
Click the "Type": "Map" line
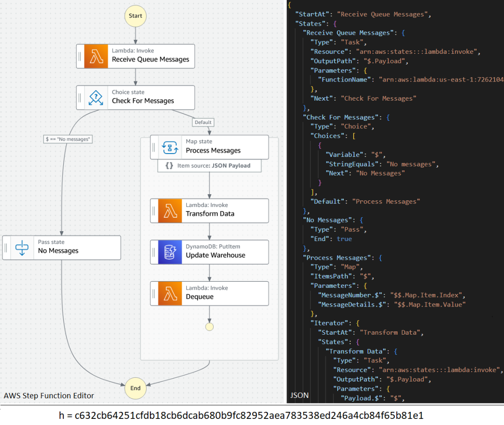tap(336, 267)
